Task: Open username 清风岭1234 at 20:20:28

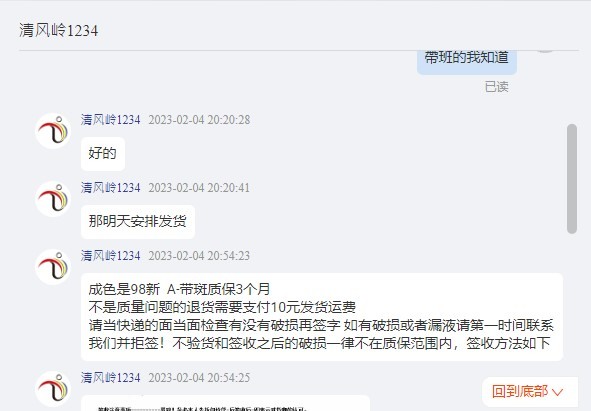Action: tap(110, 120)
